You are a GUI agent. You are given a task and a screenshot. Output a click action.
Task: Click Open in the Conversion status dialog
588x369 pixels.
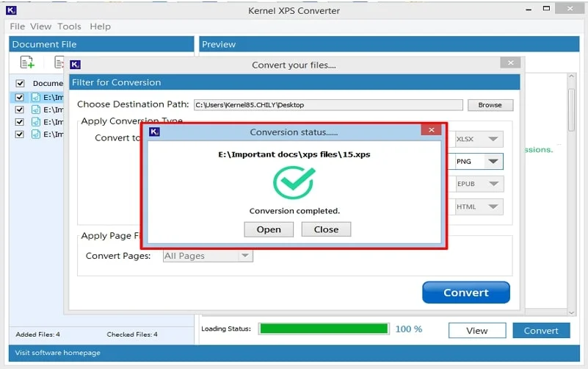269,229
